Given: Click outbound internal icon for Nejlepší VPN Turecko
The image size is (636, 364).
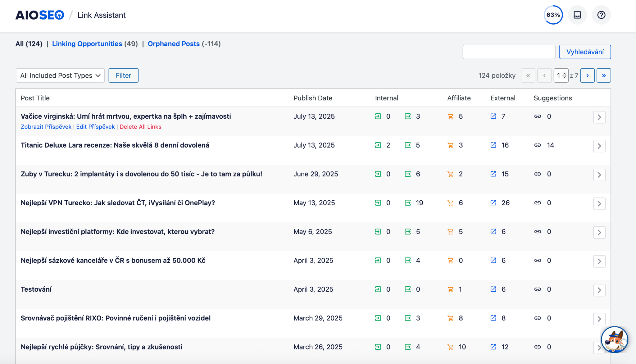Looking at the screenshot, I should click(408, 203).
